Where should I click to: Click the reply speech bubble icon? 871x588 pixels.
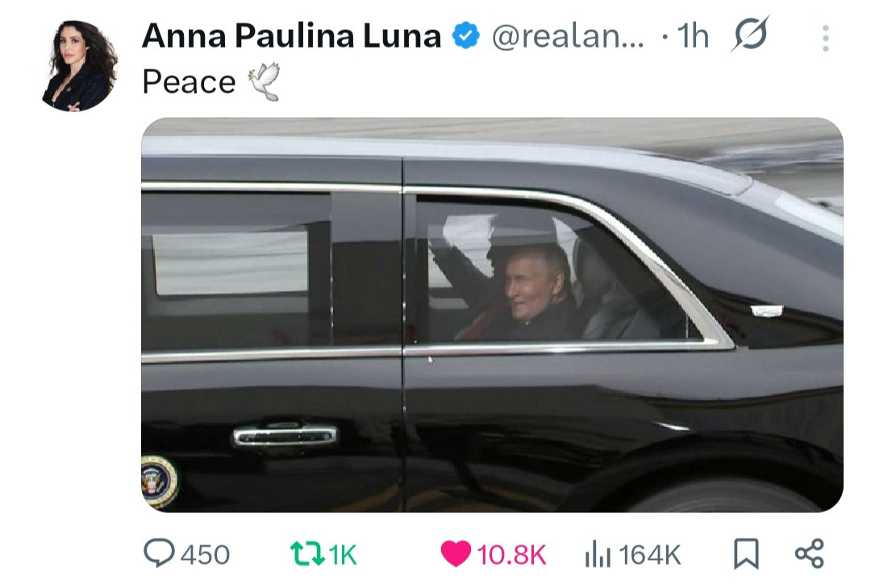click(159, 553)
